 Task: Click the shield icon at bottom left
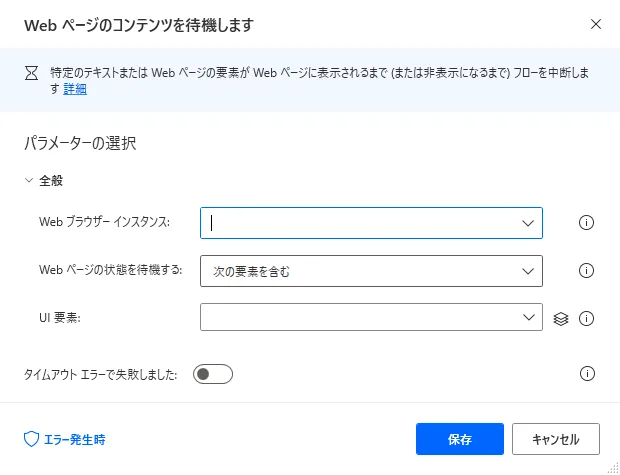click(x=30, y=439)
